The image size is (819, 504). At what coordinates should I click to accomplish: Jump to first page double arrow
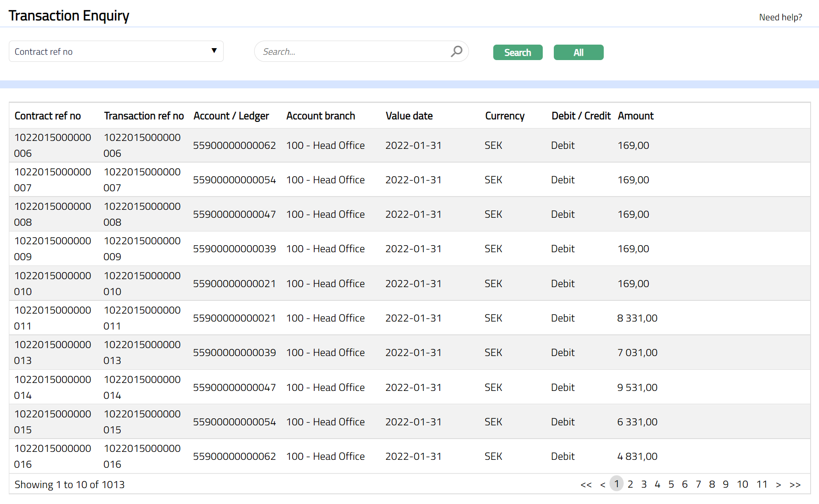586,485
